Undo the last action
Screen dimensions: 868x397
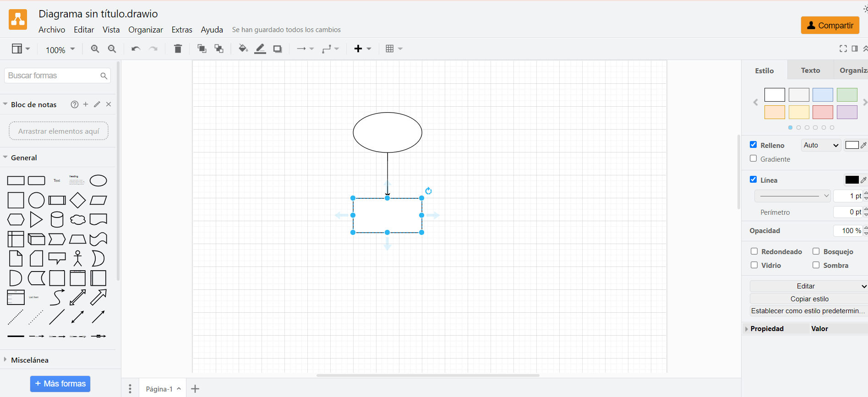click(136, 49)
